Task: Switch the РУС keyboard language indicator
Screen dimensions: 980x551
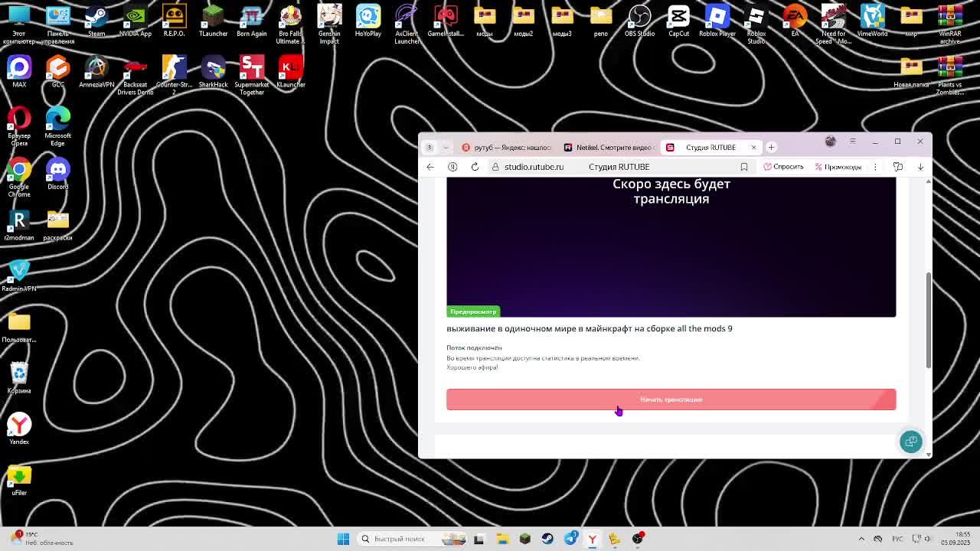Action: point(897,539)
